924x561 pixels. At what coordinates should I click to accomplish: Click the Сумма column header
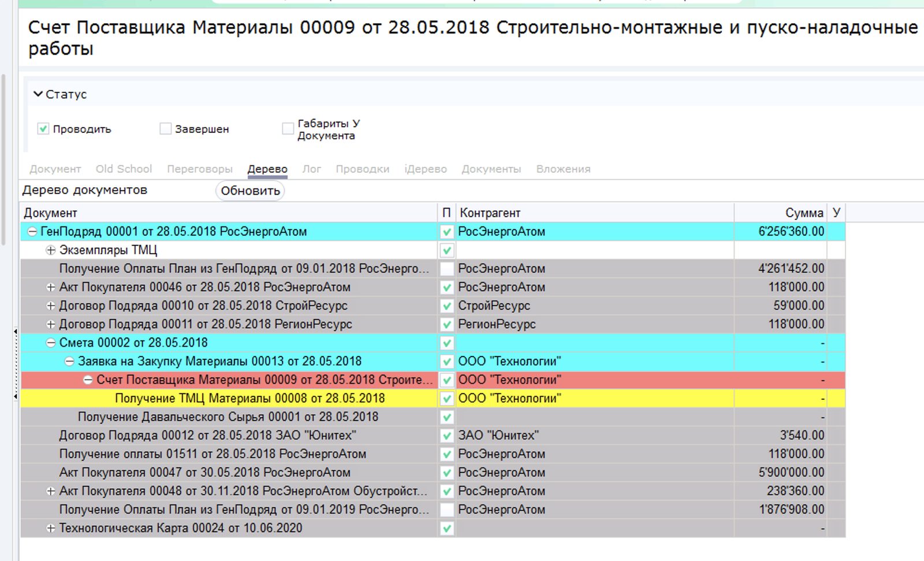[x=781, y=213]
